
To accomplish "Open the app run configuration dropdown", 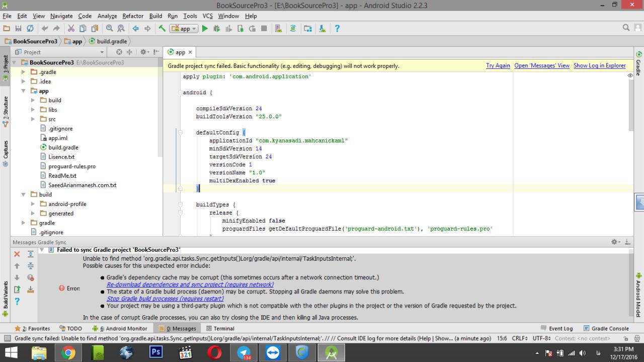I will (x=184, y=29).
